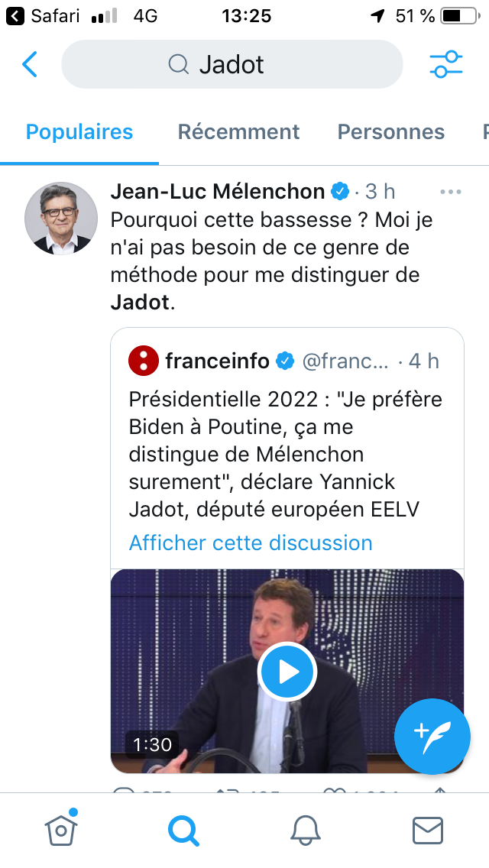Open the franceinfo account name
The width and height of the screenshot is (489, 868).
tap(217, 361)
